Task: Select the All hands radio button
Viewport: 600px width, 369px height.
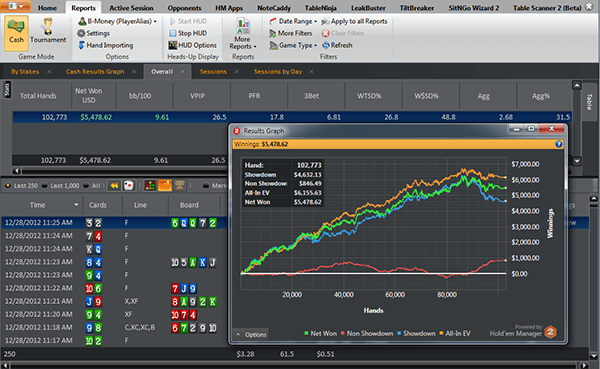Action: click(86, 186)
